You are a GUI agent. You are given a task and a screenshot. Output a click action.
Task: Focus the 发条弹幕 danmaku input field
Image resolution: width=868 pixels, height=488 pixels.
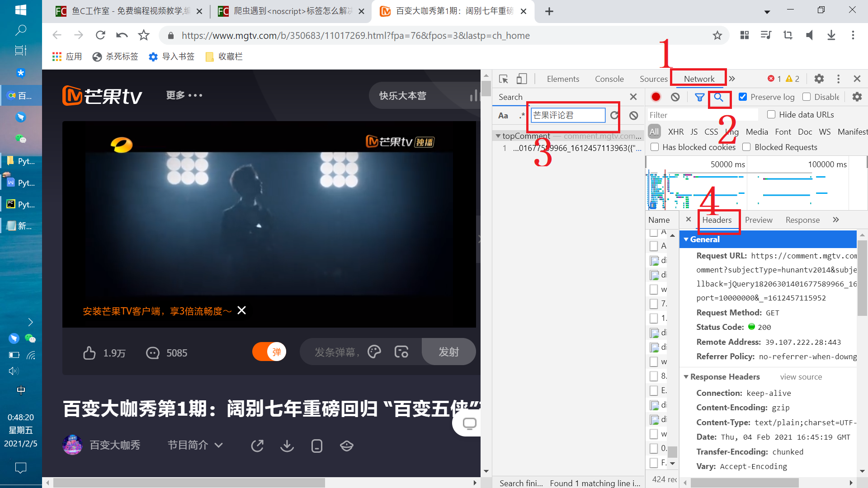[337, 352]
